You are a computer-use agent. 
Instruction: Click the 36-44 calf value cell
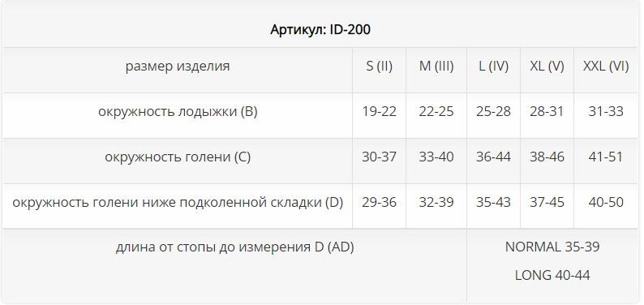click(493, 157)
